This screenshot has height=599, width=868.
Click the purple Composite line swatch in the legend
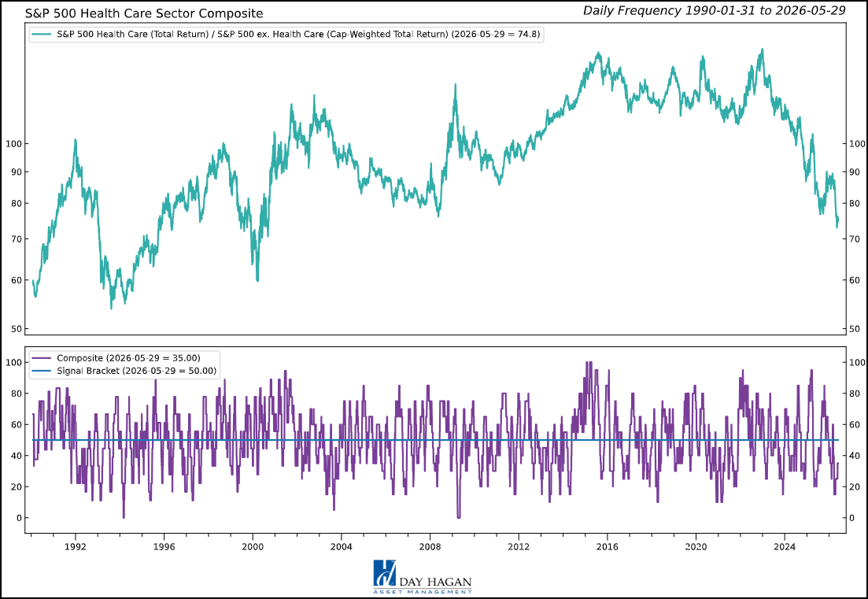click(42, 358)
